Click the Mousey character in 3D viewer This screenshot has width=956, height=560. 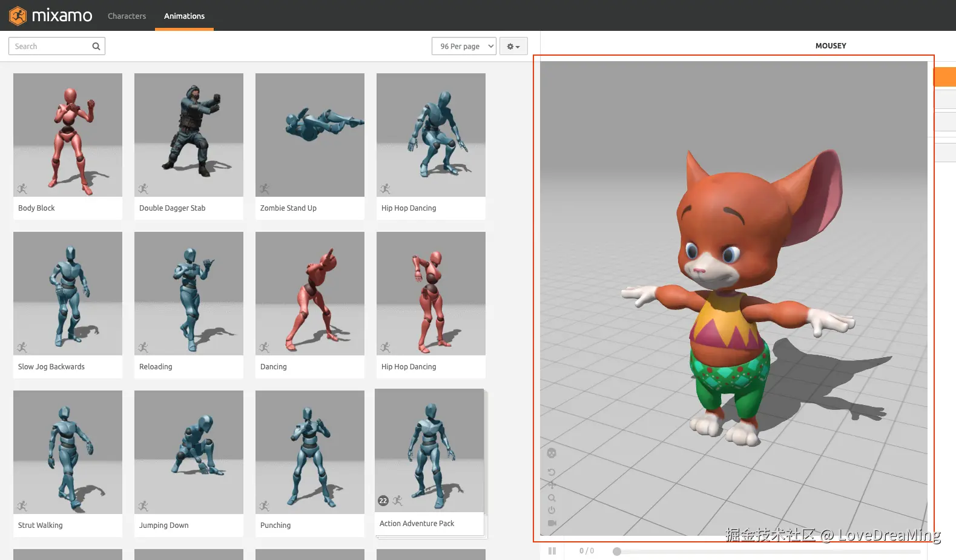coord(737,297)
